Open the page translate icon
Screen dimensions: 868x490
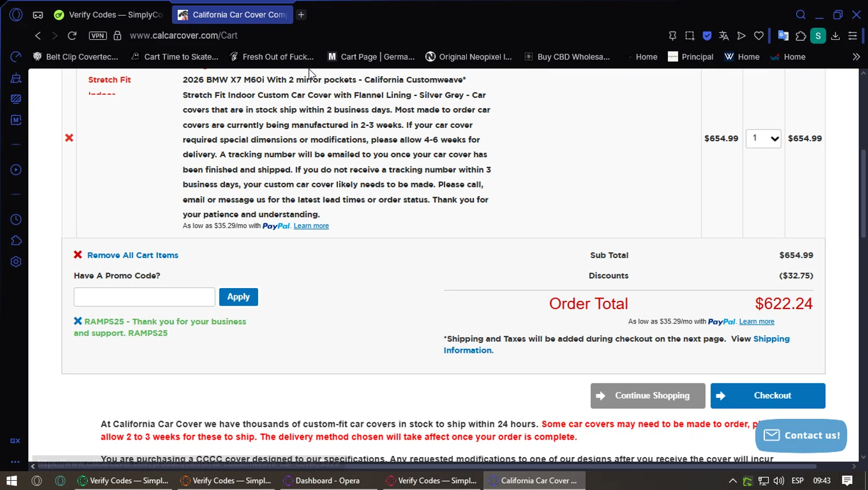724,36
